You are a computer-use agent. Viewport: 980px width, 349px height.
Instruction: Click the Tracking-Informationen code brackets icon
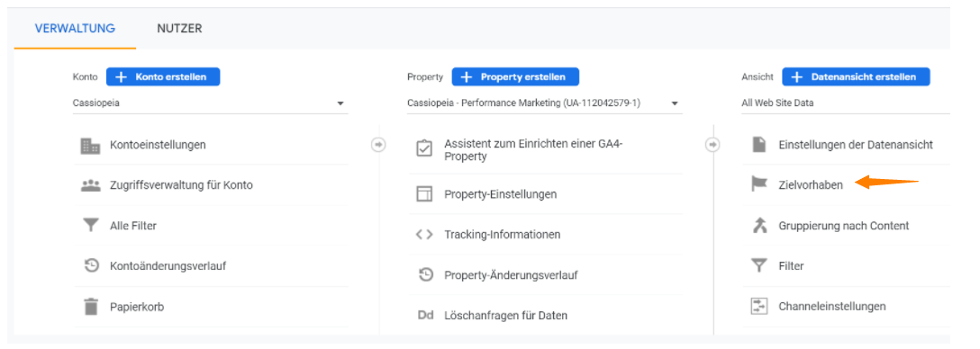(424, 235)
